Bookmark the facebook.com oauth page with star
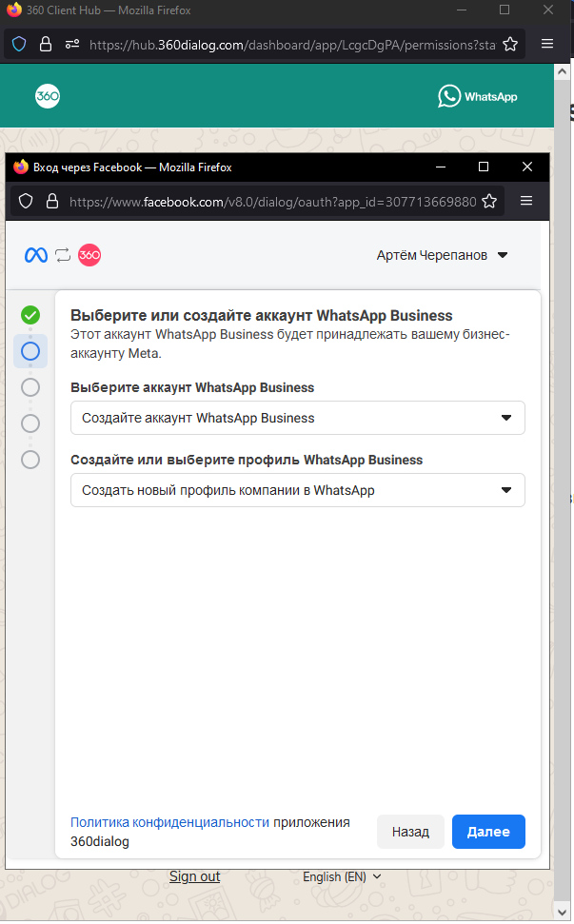The height and width of the screenshot is (924, 574). point(489,202)
